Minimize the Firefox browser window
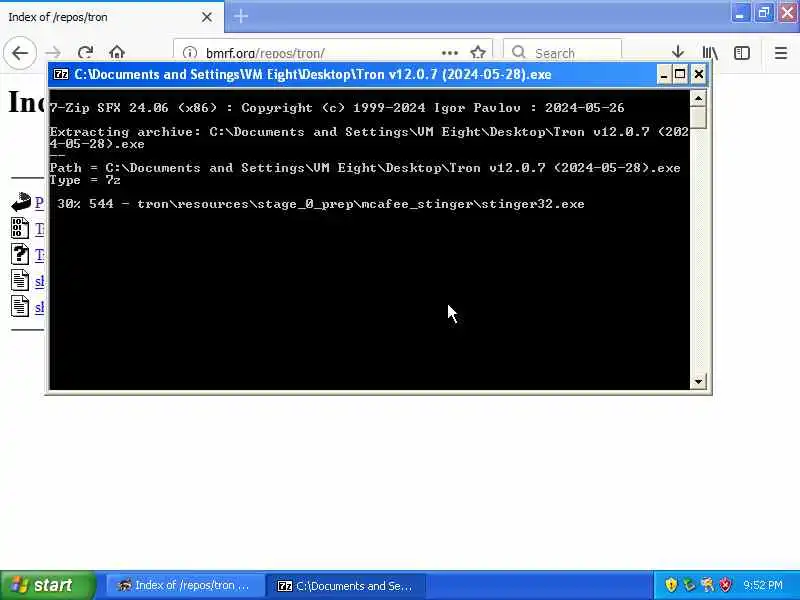This screenshot has height=600, width=800. [739, 13]
